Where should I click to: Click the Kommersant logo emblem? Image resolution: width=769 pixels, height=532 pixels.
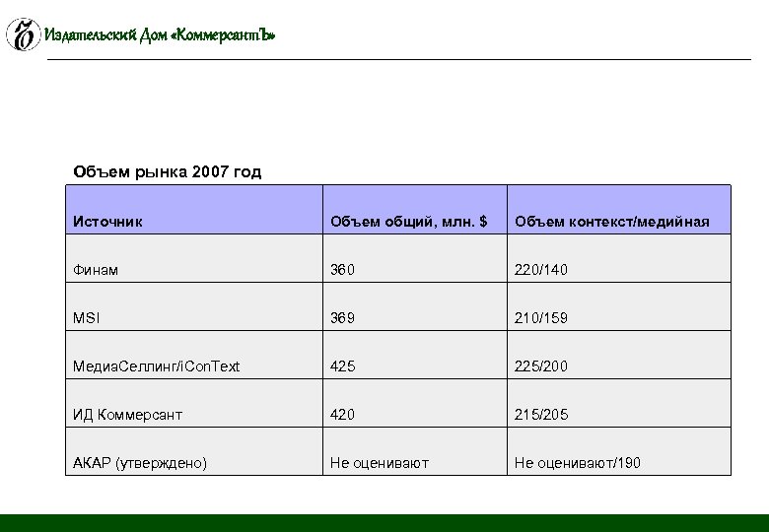23,34
